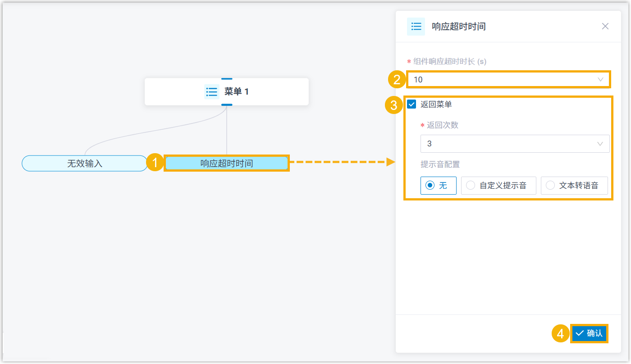The width and height of the screenshot is (631, 364).
Task: Choose the 自定义提示音 radio option
Action: pyautogui.click(x=471, y=185)
